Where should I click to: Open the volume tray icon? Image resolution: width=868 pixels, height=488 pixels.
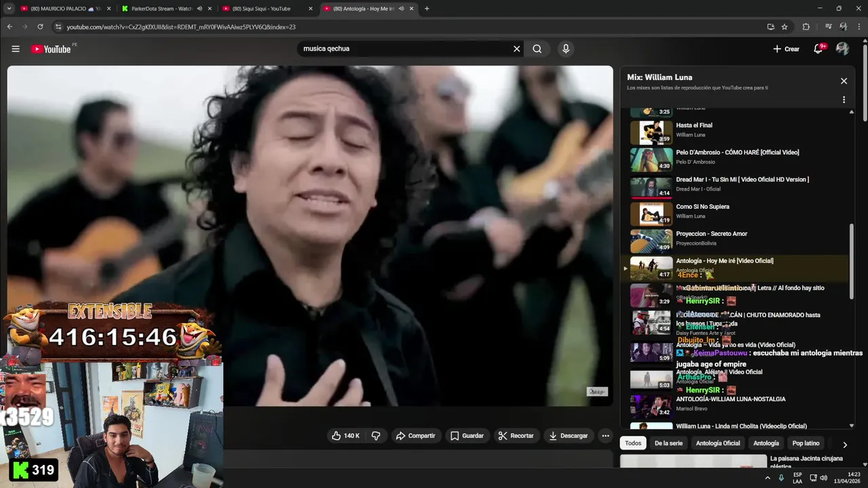[823, 478]
